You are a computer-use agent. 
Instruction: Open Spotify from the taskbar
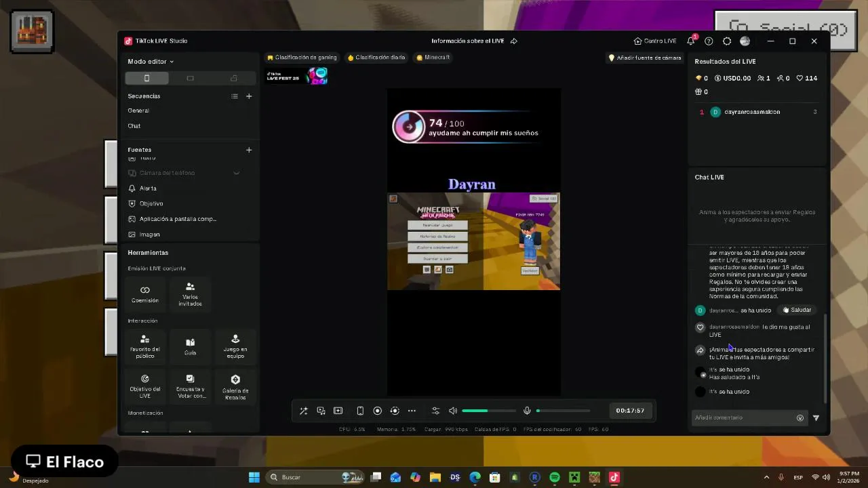[x=554, y=477]
